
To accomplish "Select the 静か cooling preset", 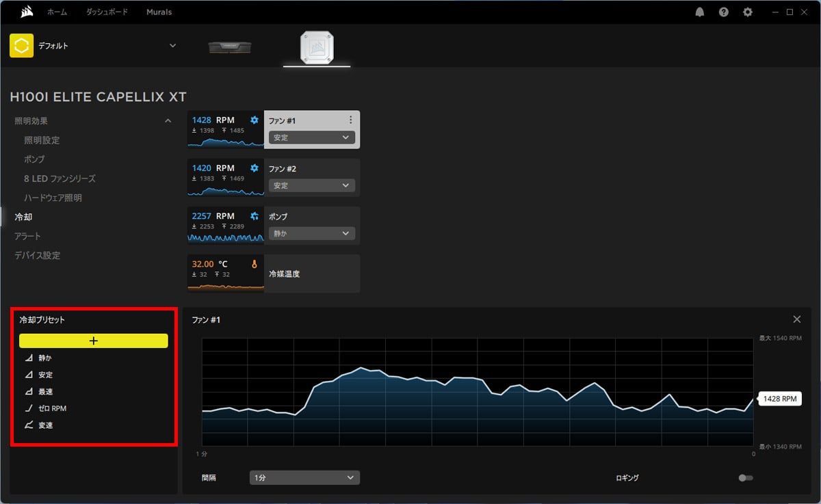I will (x=45, y=358).
